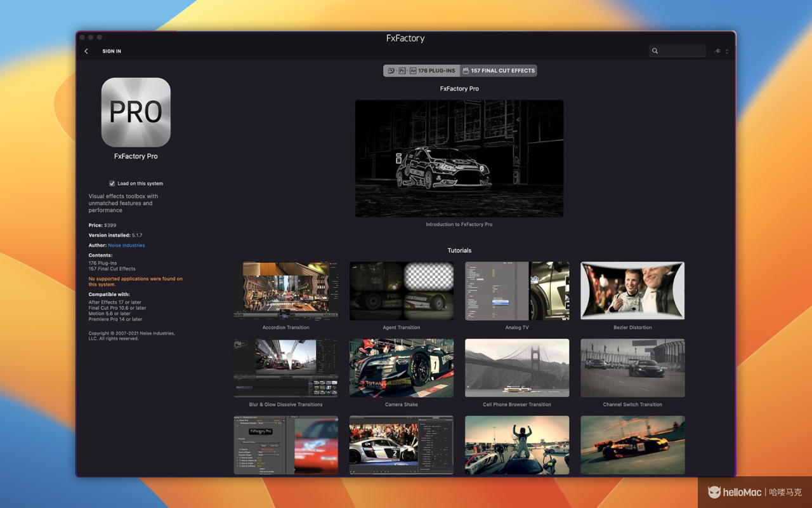Uncheck Load on this system

click(x=112, y=184)
